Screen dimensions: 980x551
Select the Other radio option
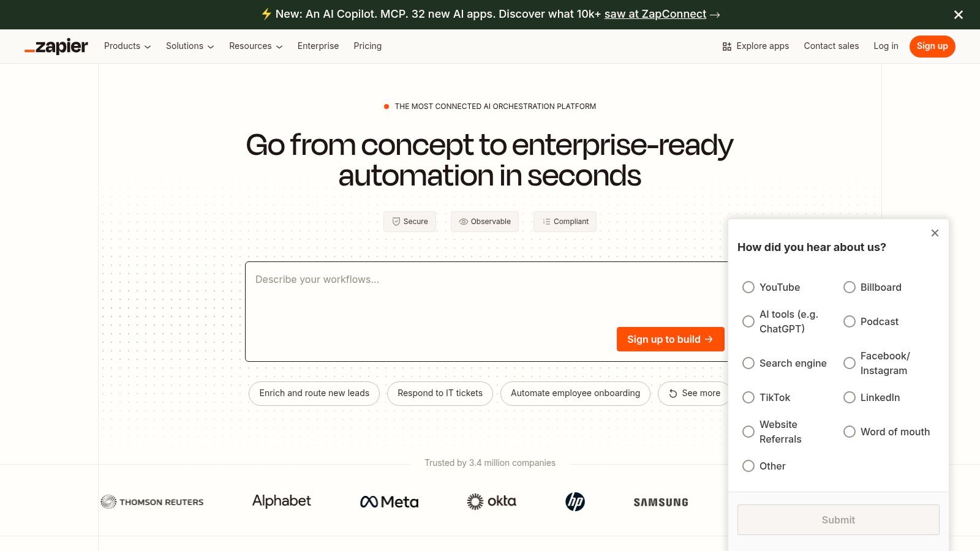pyautogui.click(x=748, y=466)
